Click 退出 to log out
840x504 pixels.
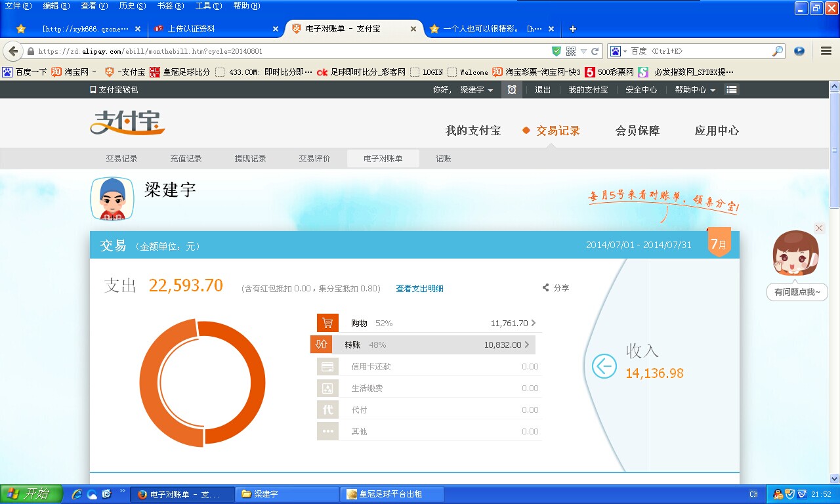tap(543, 90)
